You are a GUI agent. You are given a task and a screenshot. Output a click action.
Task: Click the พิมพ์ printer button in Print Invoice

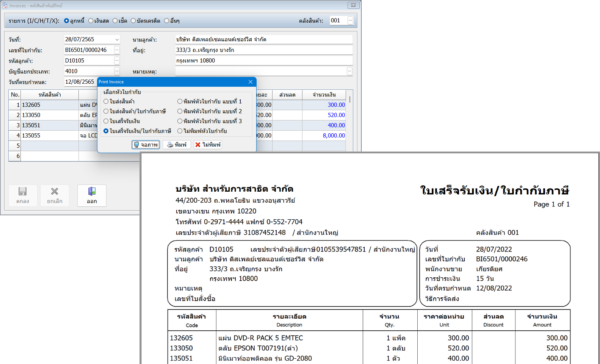177,145
